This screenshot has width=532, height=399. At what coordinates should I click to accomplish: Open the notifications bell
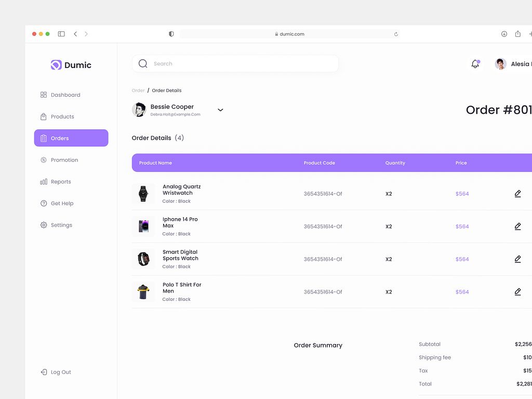coord(475,64)
